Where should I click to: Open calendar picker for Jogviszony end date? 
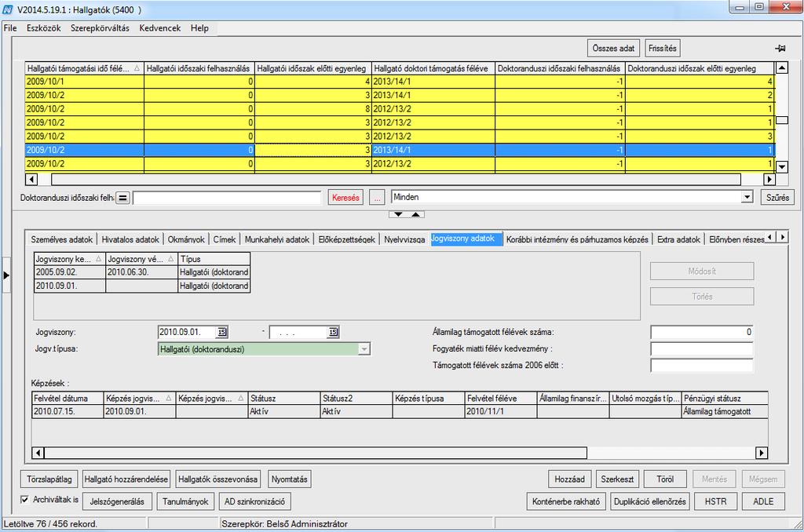333,332
